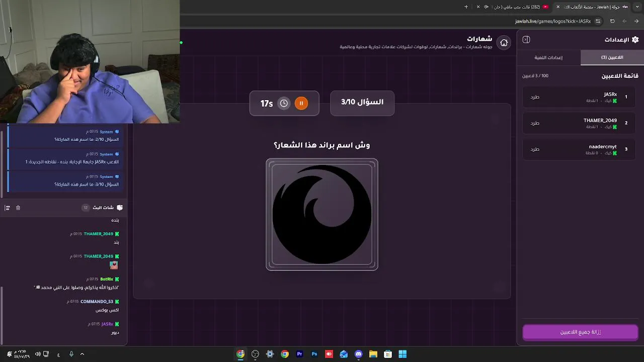Screen dimensions: 644x362
Task: Close the Jawlah browser tab
Action: click(558, 7)
